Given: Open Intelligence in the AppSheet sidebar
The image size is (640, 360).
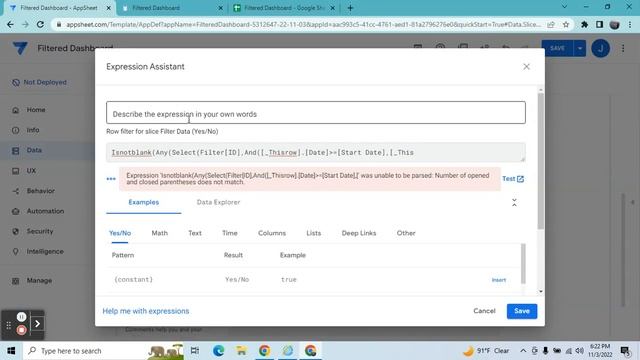Looking at the screenshot, I should click(45, 251).
